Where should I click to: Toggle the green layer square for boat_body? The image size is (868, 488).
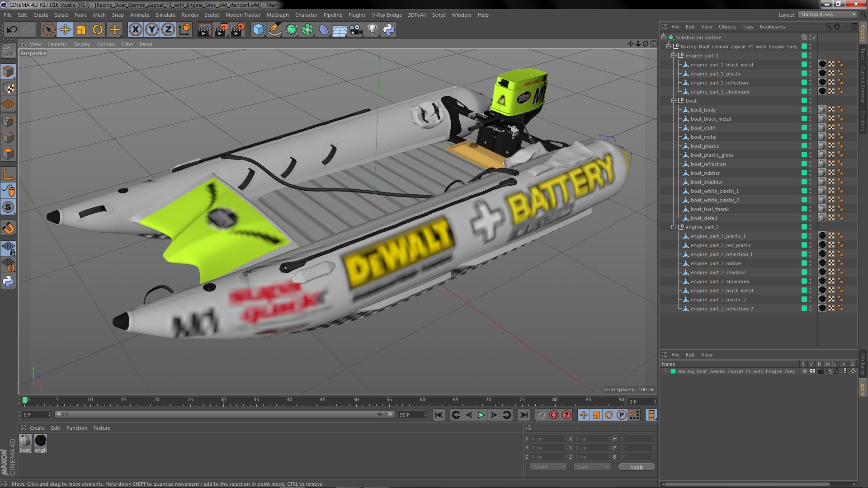(804, 109)
